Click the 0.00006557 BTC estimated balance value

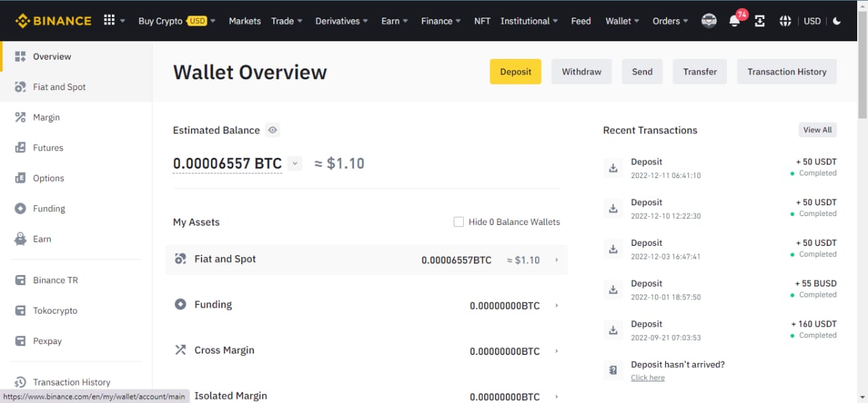coord(227,163)
